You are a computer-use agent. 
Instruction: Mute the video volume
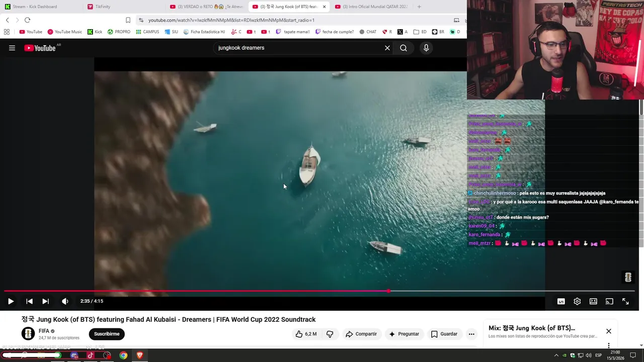tap(65, 301)
